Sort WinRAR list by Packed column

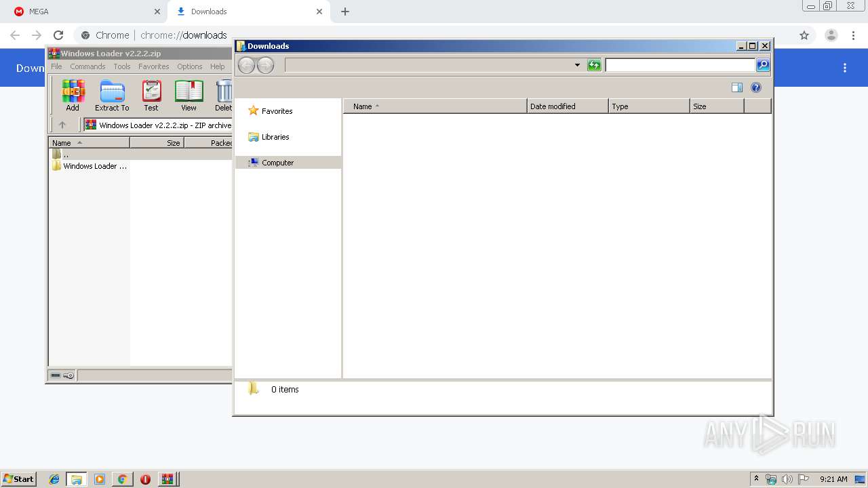point(208,143)
